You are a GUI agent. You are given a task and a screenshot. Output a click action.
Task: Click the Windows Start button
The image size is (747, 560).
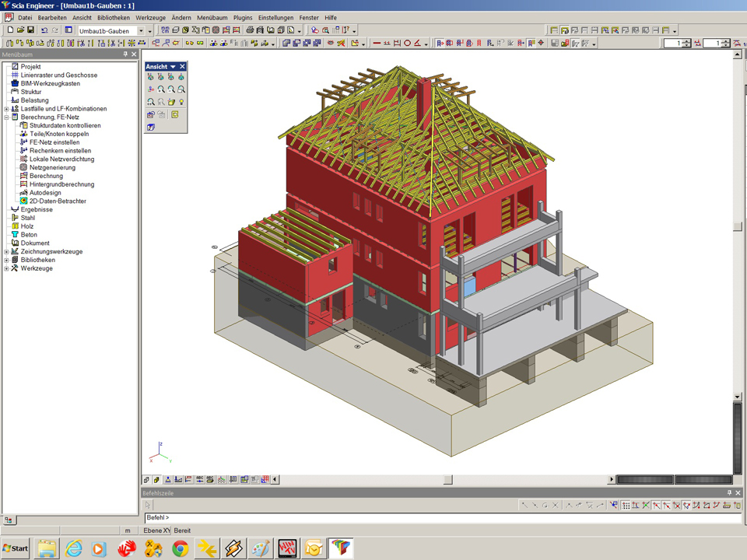click(x=16, y=548)
